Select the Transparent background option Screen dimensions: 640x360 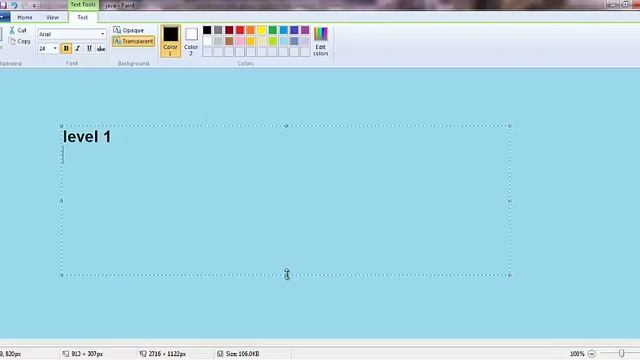pos(133,41)
